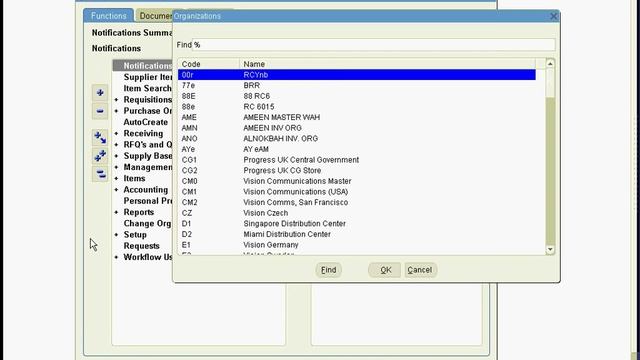Expand the Reports tree node
Image resolution: width=640 pixels, height=360 pixels.
coord(116,212)
